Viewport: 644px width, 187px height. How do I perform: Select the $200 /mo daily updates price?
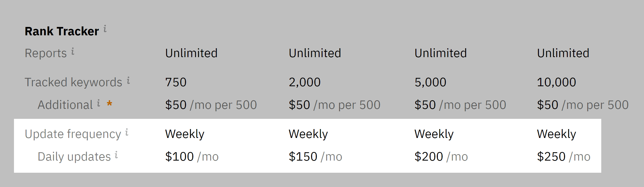(441, 157)
